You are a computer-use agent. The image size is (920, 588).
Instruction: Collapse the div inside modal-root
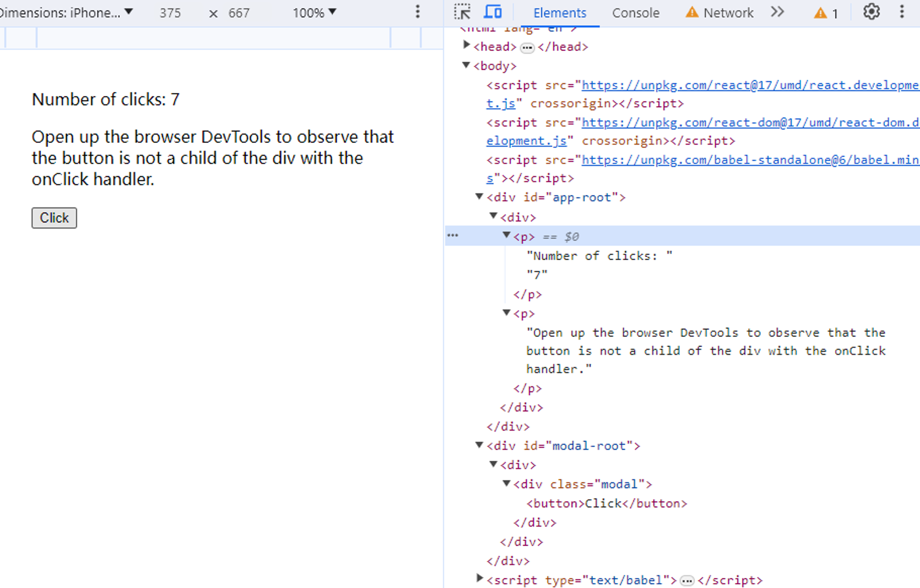(x=493, y=464)
